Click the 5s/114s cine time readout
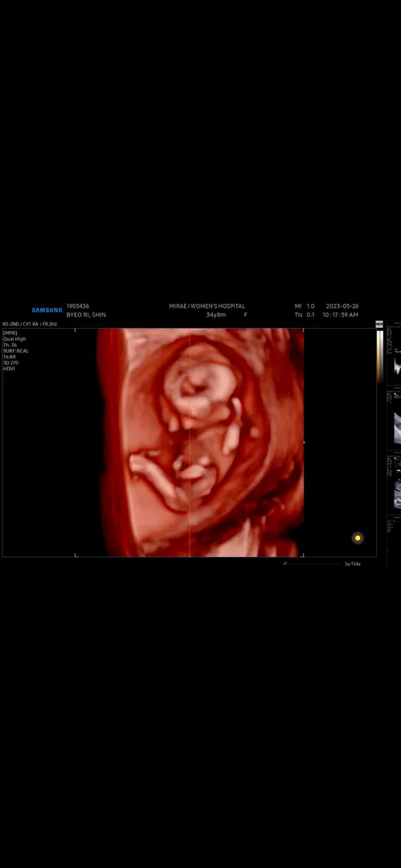The width and height of the screenshot is (401, 868). (x=353, y=564)
